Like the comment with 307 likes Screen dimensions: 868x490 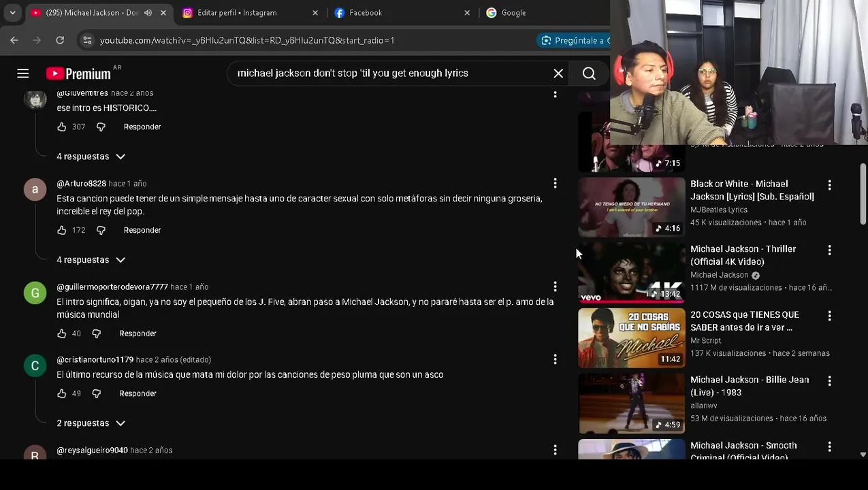pos(62,127)
